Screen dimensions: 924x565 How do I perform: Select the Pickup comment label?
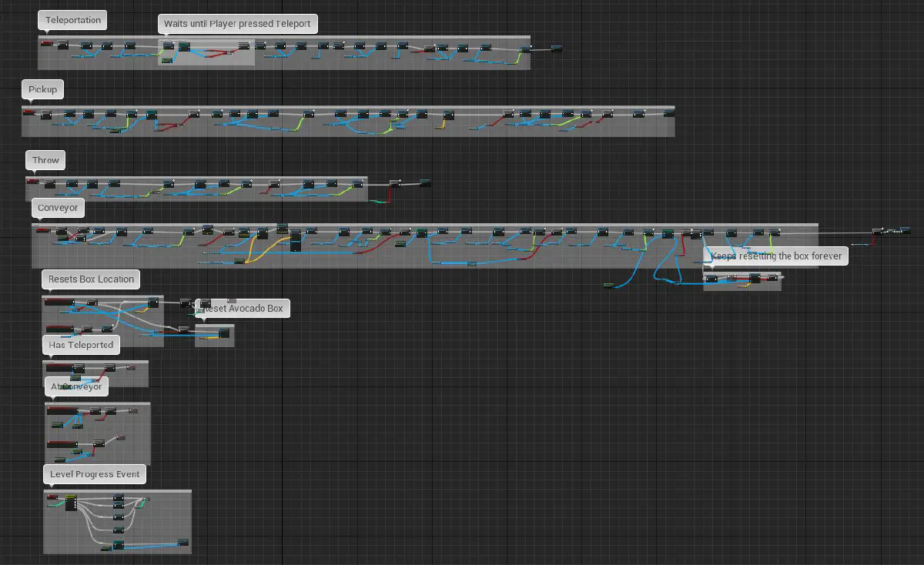(42, 90)
